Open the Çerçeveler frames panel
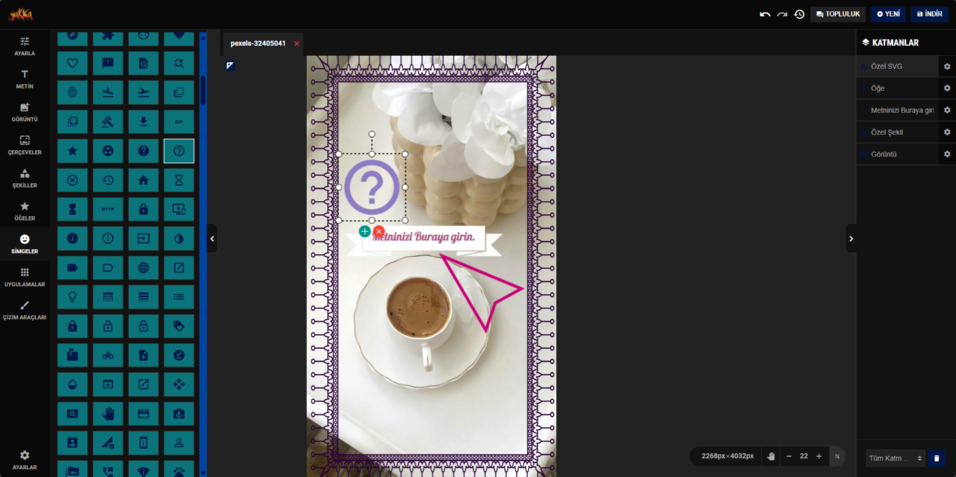Screen dimensions: 956x477 point(24,145)
